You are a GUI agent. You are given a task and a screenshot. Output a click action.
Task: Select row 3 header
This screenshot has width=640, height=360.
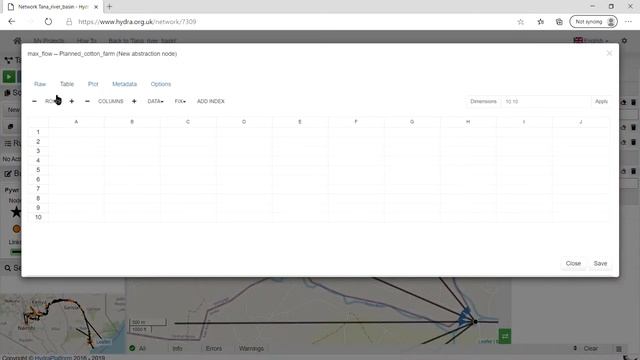tap(38, 151)
